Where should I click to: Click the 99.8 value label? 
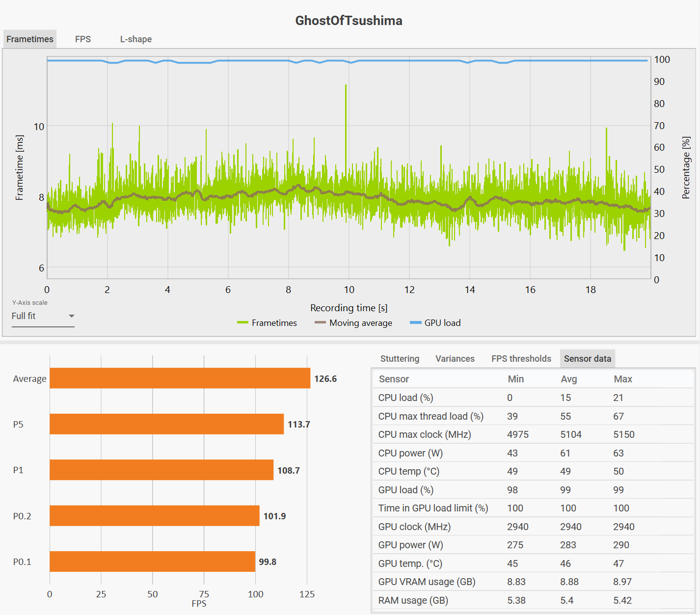click(268, 562)
